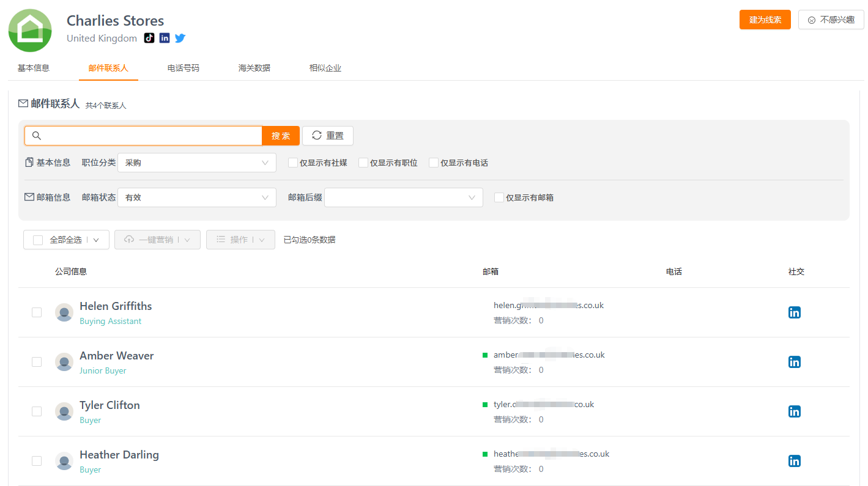Select Heather Darling's row checkbox
The width and height of the screenshot is (868, 486).
click(37, 461)
